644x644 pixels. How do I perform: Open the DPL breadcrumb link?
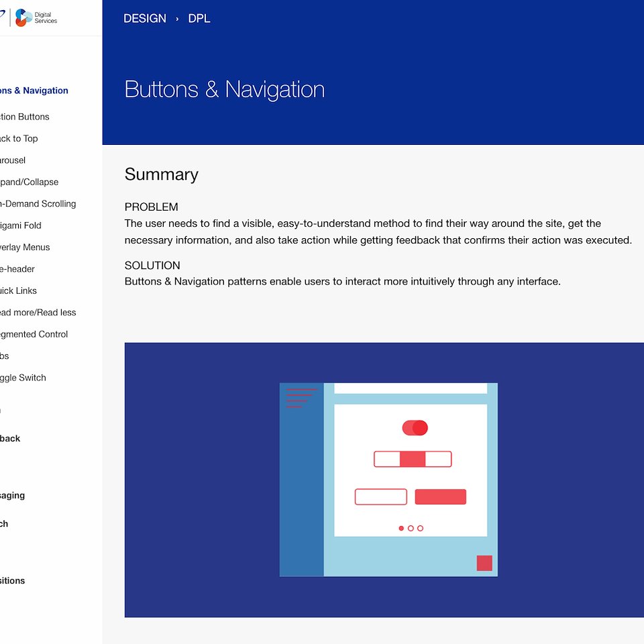tap(199, 19)
